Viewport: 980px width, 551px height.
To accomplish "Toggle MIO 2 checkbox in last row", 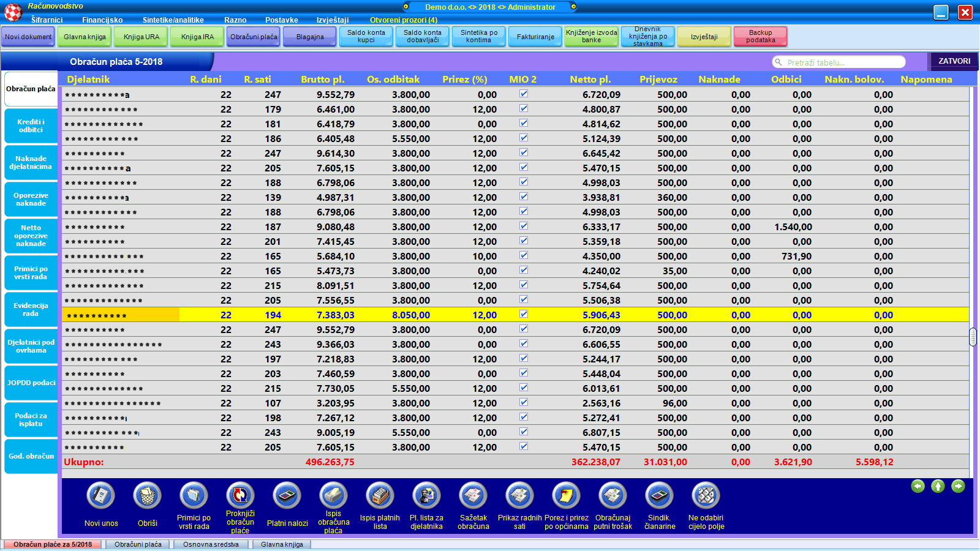I will click(x=524, y=447).
